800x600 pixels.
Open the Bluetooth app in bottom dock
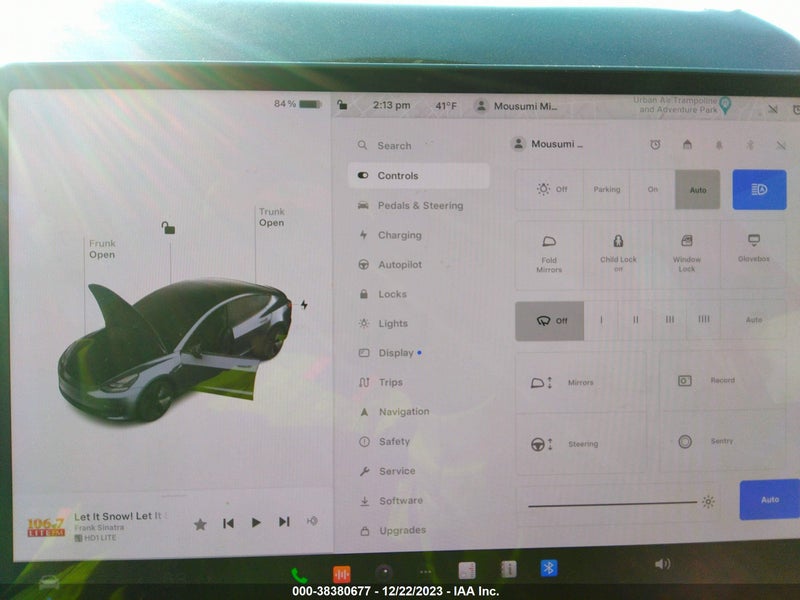(x=548, y=568)
